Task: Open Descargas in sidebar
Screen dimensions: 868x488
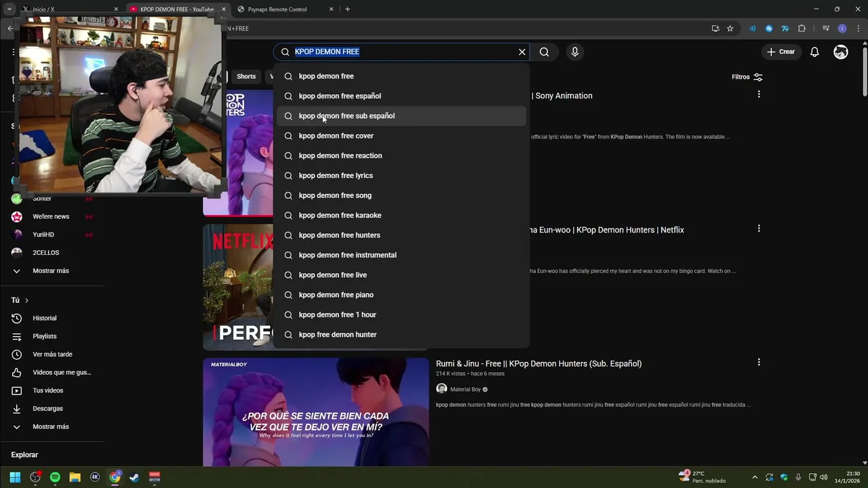Action: [47, 409]
